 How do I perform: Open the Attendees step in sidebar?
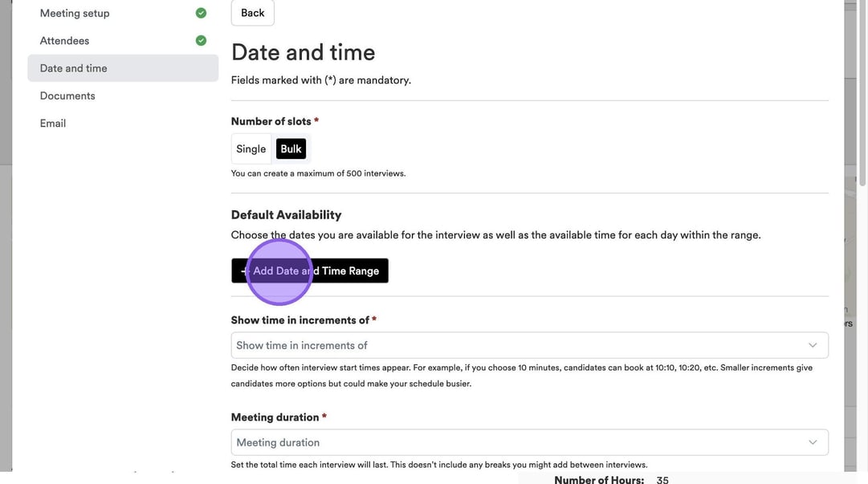pyautogui.click(x=64, y=40)
